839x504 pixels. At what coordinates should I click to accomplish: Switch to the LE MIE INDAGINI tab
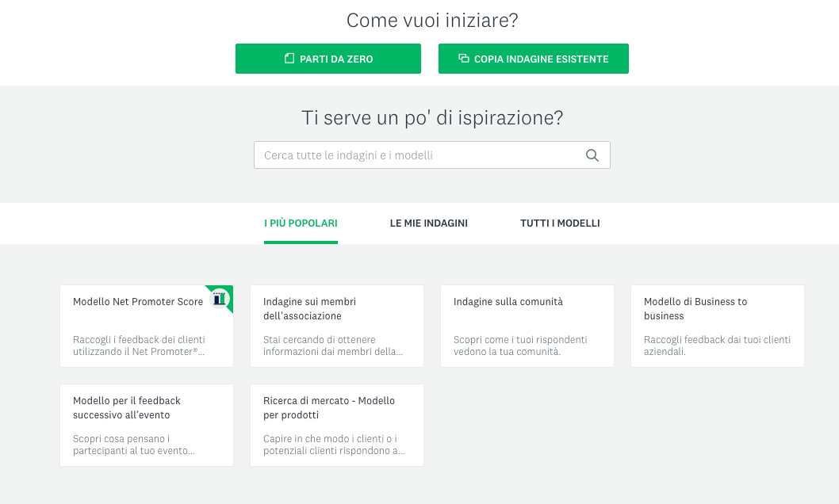(428, 223)
